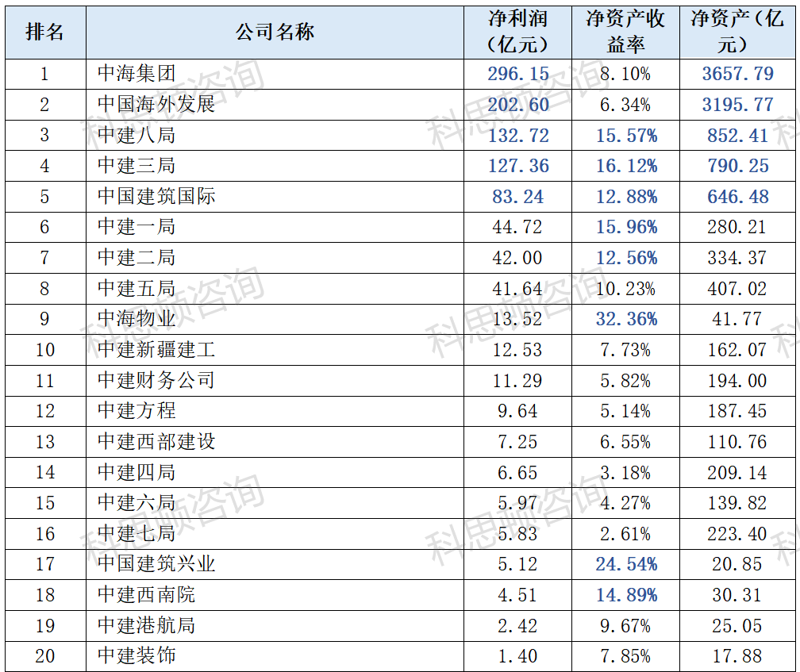Click net assets value 17.88

737,656
